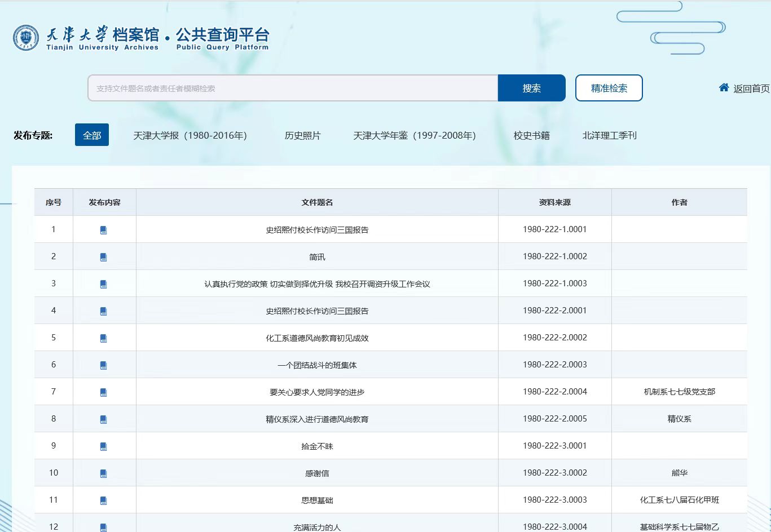
Task: Click source 1980-222-3.0004
Action: [x=555, y=527]
